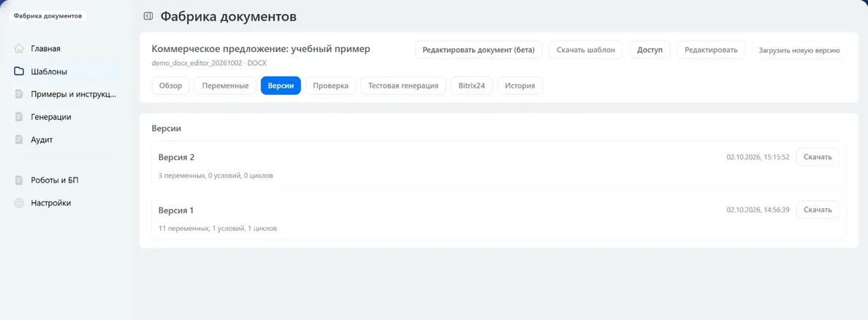Click the document icon beside Аудит
This screenshot has width=868, height=320.
point(19,140)
